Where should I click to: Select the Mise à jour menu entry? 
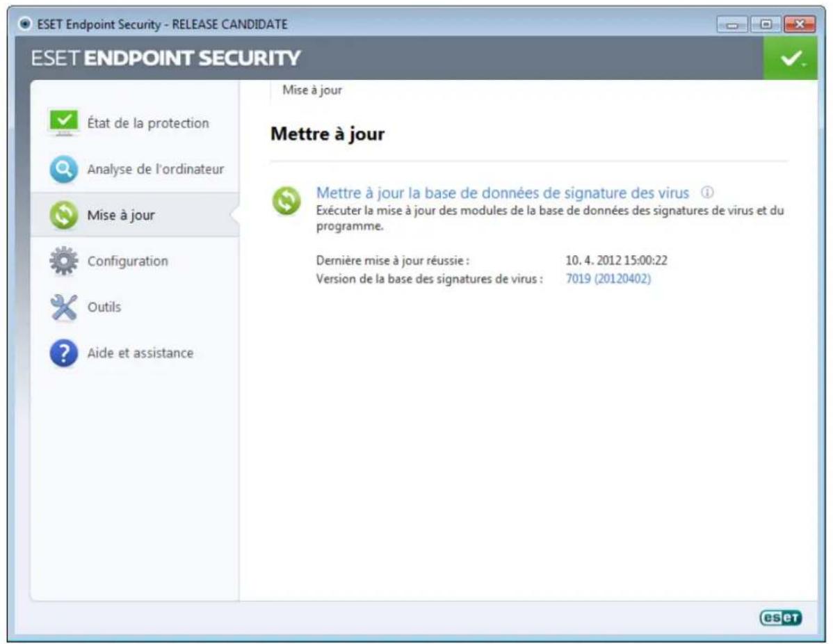135,215
